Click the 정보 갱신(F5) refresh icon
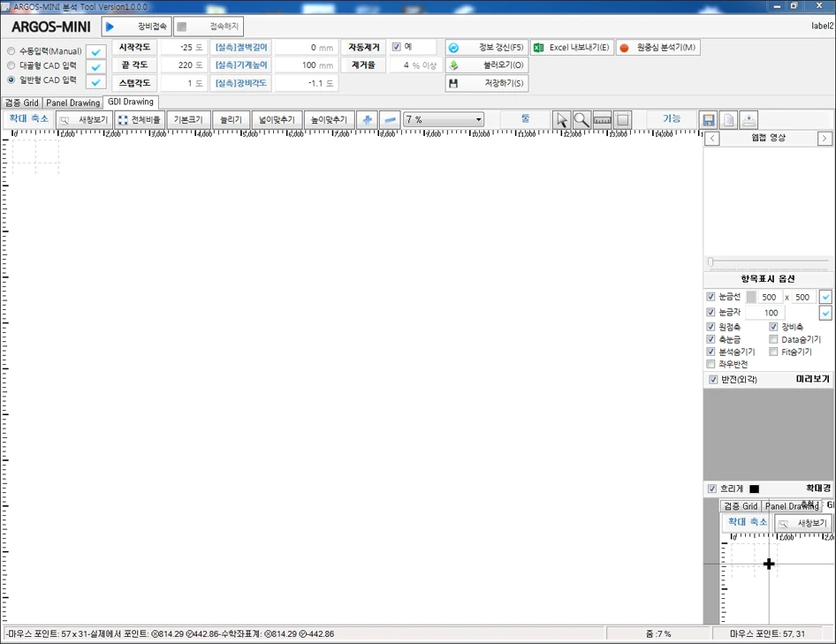The width and height of the screenshot is (836, 644). click(x=453, y=48)
